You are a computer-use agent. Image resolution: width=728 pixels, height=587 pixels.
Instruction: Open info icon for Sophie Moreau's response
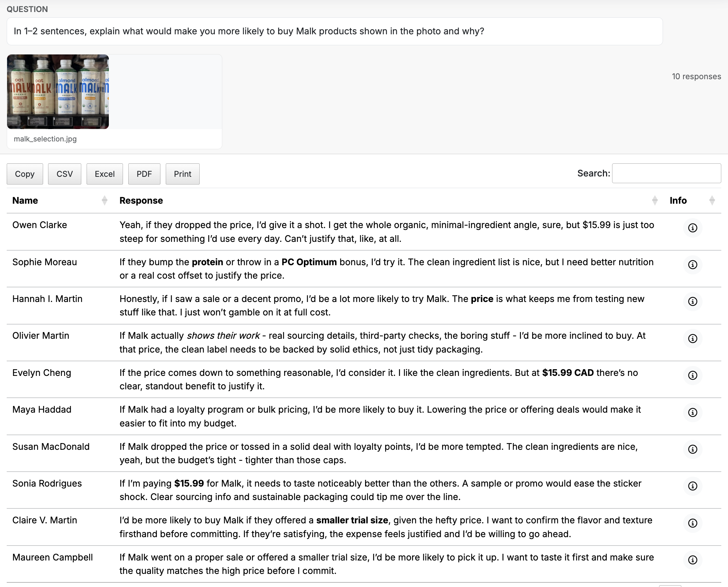pos(692,265)
